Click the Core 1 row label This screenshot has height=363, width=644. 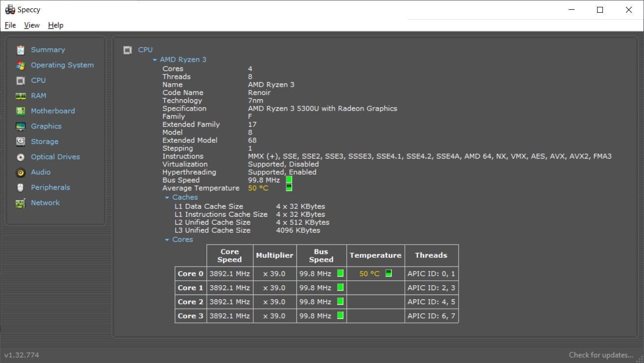(x=191, y=288)
